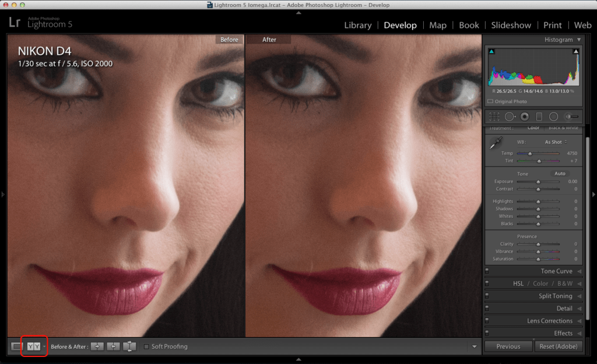Collapse the Histogram panel
The width and height of the screenshot is (597, 364).
point(579,40)
